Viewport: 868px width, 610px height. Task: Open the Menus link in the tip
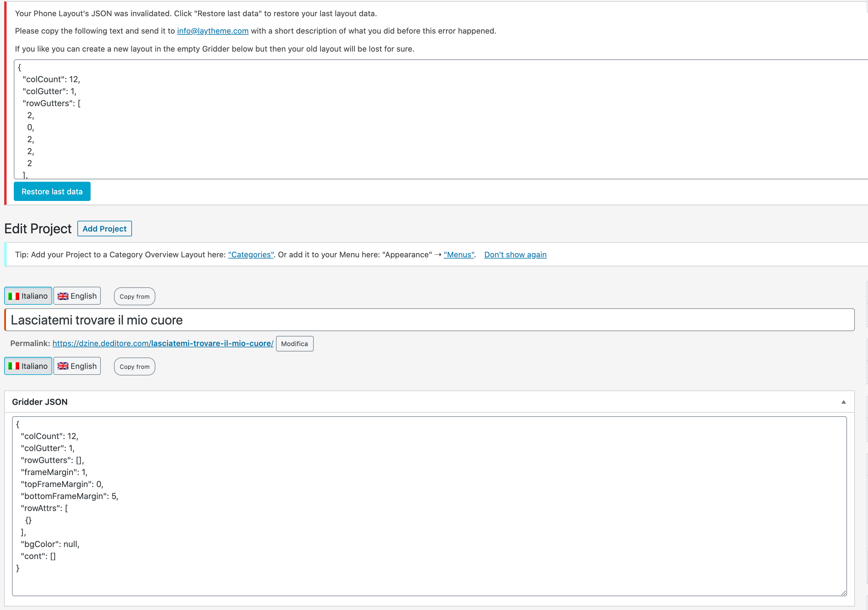click(x=459, y=255)
